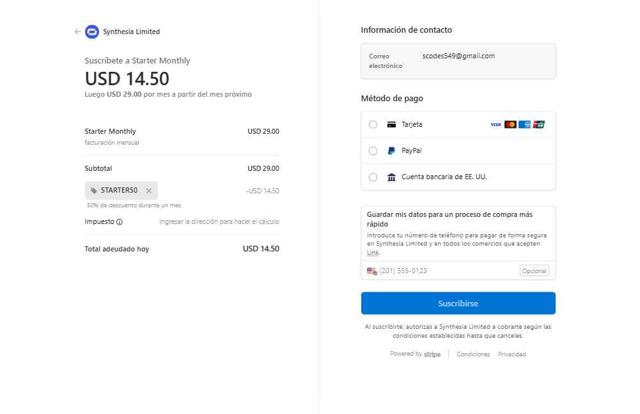The image size is (640, 414).
Task: Click the US flag country selector
Action: pyautogui.click(x=372, y=271)
